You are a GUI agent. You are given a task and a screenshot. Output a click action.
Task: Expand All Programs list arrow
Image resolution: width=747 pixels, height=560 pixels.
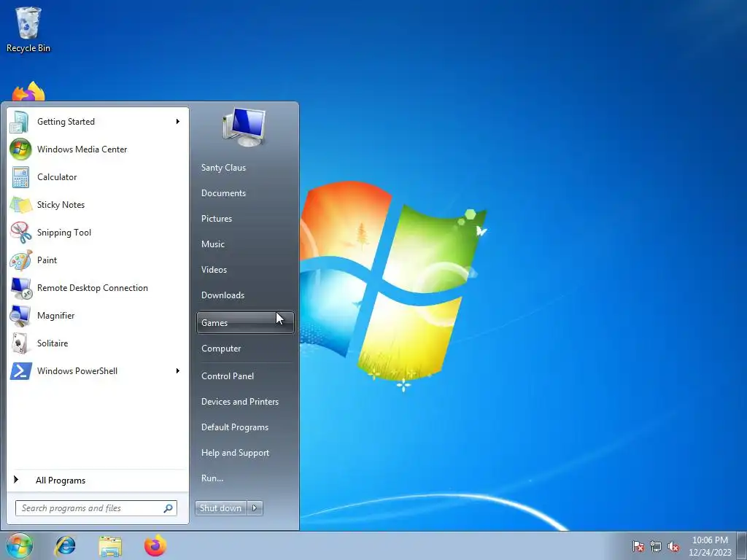(16, 480)
